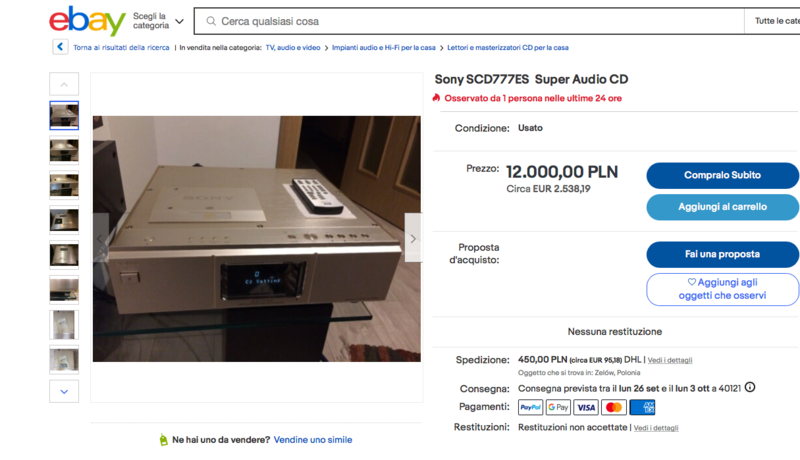This screenshot has height=460, width=800.
Task: Open TV, audio e video breadcrumb
Action: 293,47
